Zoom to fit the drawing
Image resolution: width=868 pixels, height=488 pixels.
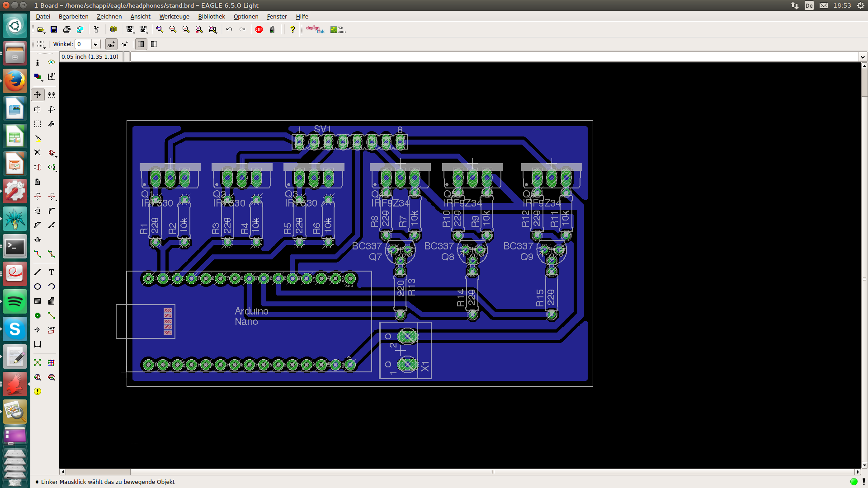(x=160, y=30)
